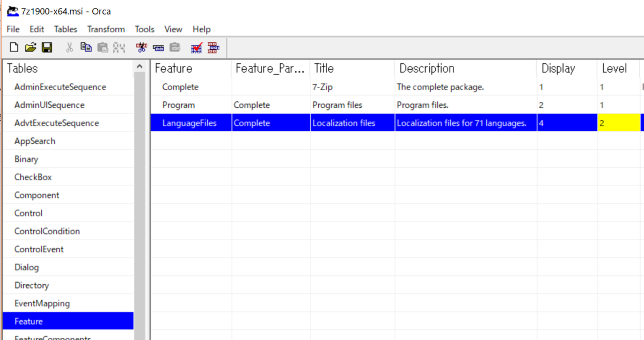Click the greyed Find icon beside Paste

coord(119,48)
